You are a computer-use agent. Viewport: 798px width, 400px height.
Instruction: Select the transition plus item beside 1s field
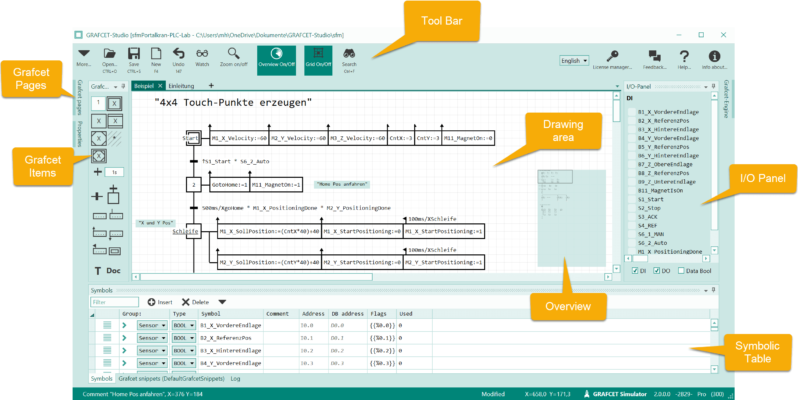click(98, 172)
